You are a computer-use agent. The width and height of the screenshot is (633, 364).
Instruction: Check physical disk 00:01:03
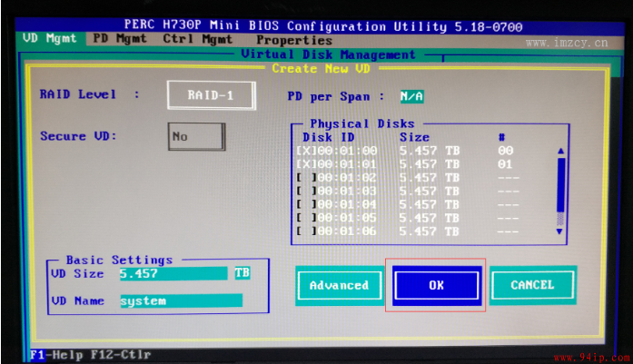[307, 191]
